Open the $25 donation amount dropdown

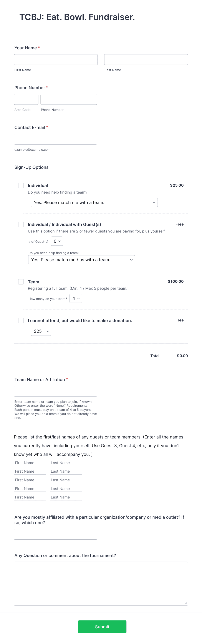41,331
